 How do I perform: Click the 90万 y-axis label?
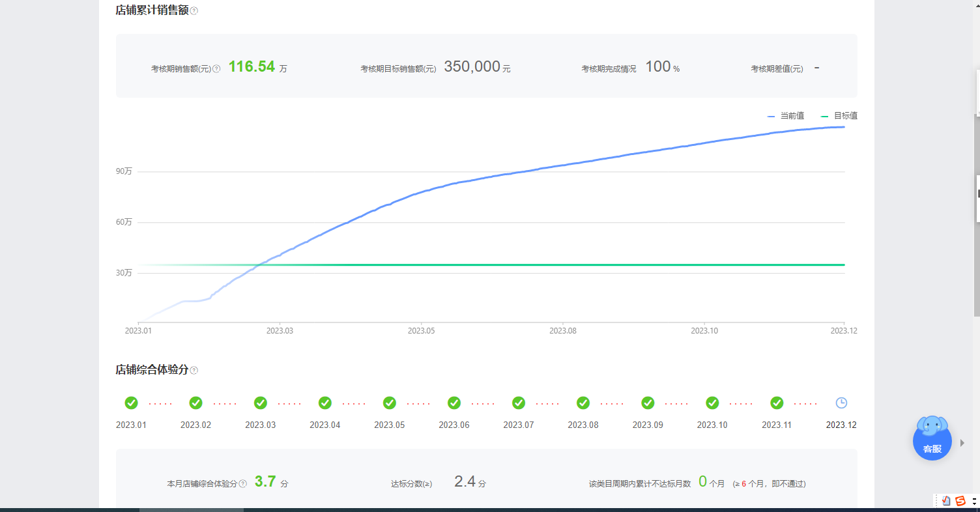pos(124,171)
